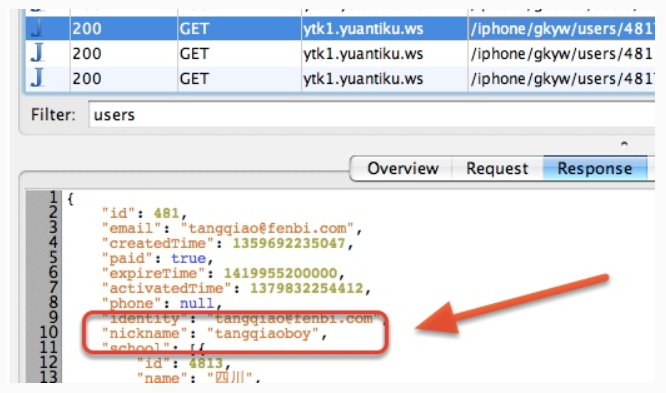
Task: Select the GET method cell in the highlighted row
Action: coord(239,28)
